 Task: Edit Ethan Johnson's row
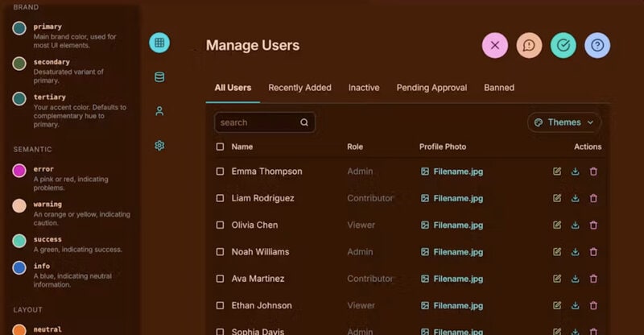click(x=557, y=305)
